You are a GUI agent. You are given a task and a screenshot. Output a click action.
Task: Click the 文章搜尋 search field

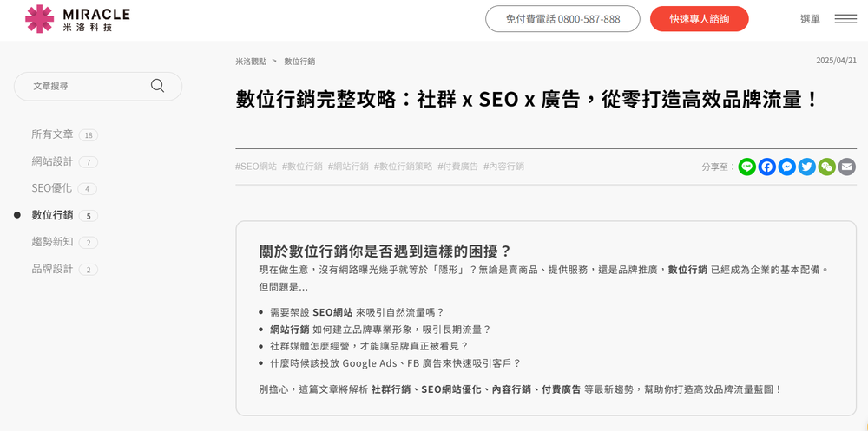coord(87,86)
